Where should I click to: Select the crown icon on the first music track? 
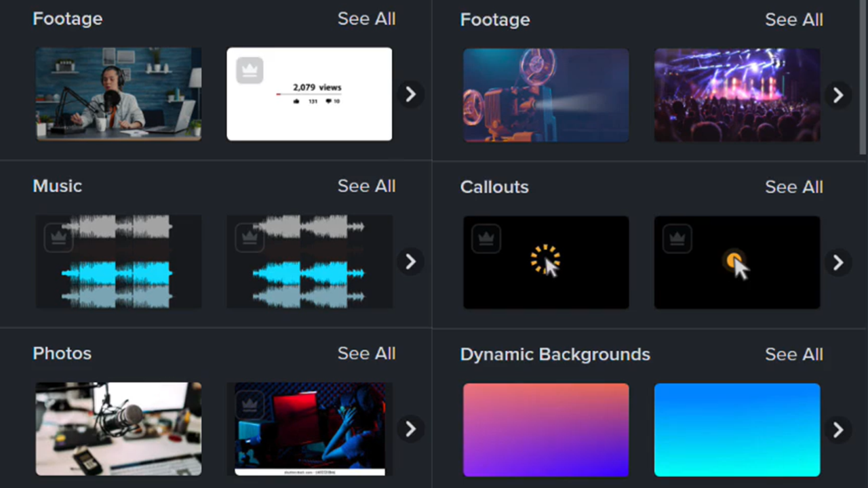(58, 237)
